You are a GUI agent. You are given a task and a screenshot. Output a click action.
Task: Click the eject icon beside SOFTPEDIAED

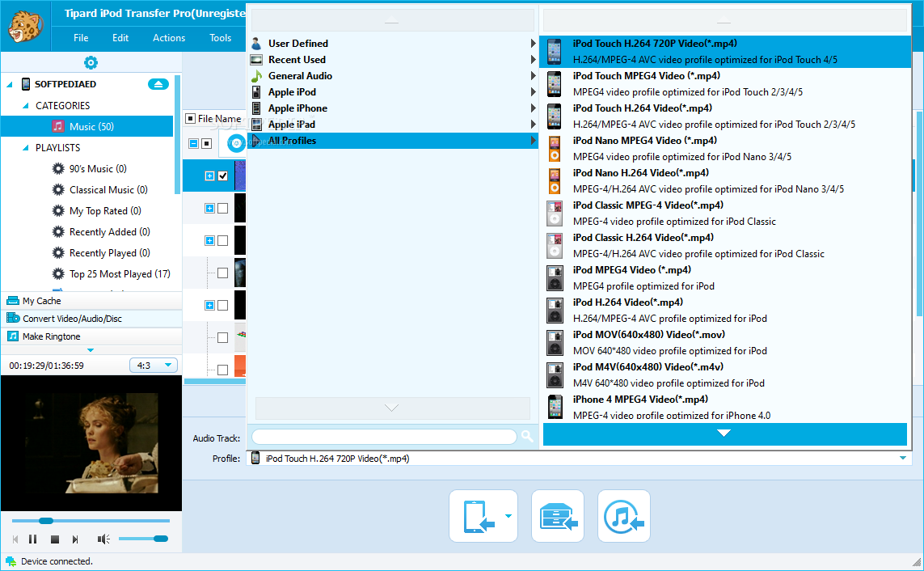click(158, 84)
